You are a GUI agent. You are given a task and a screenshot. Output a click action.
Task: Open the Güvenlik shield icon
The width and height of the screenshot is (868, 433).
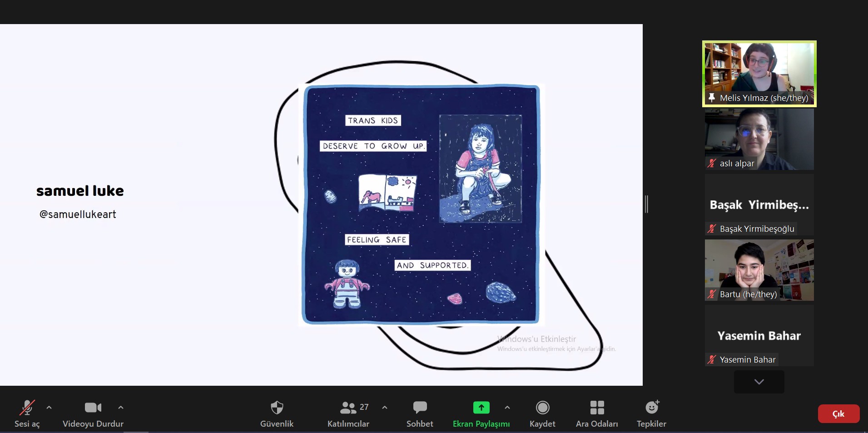(x=277, y=408)
